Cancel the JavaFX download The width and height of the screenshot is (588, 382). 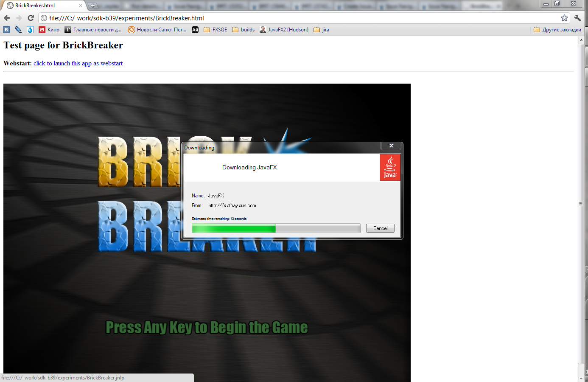(380, 228)
